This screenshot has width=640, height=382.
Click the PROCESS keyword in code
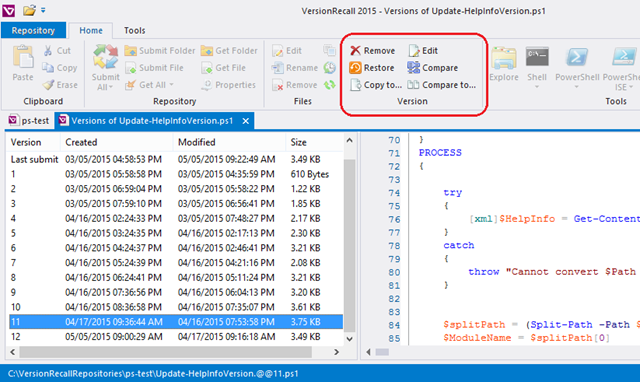click(x=440, y=153)
